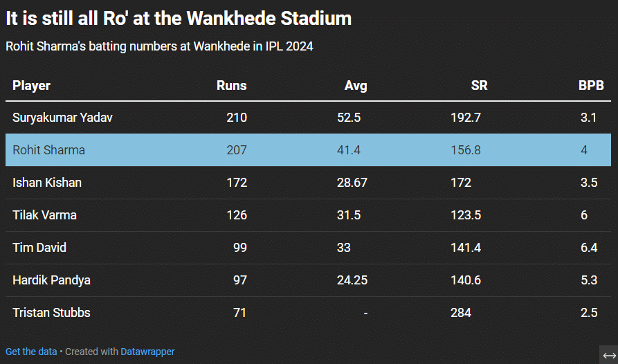The image size is (618, 364).
Task: Select the SR column header
Action: (479, 86)
